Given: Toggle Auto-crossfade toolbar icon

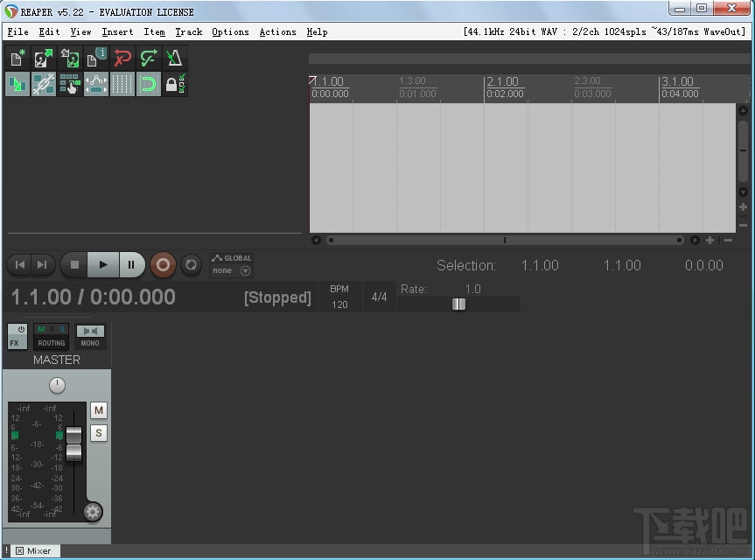Looking at the screenshot, I should [x=17, y=84].
